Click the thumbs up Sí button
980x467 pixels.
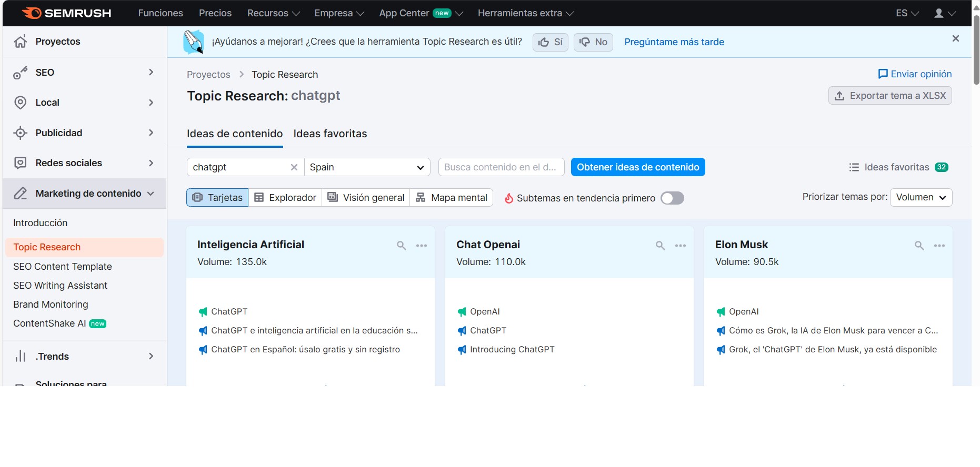coord(551,42)
